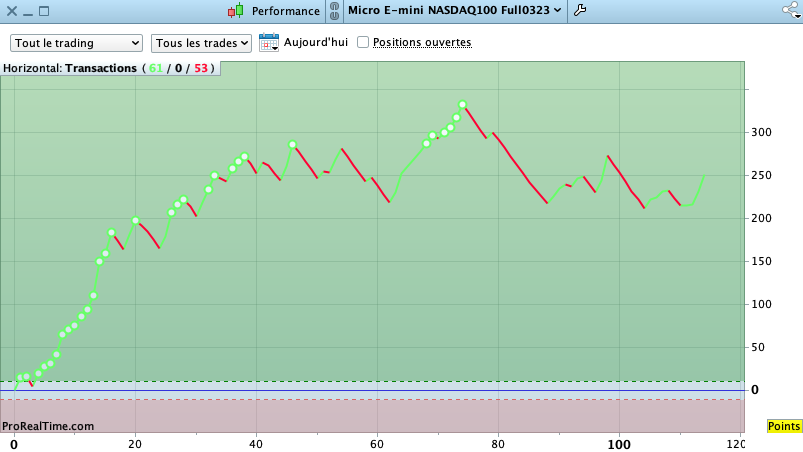Click the 50 value on vertical axis
Image resolution: width=803 pixels, height=452 pixels.
[x=758, y=347]
